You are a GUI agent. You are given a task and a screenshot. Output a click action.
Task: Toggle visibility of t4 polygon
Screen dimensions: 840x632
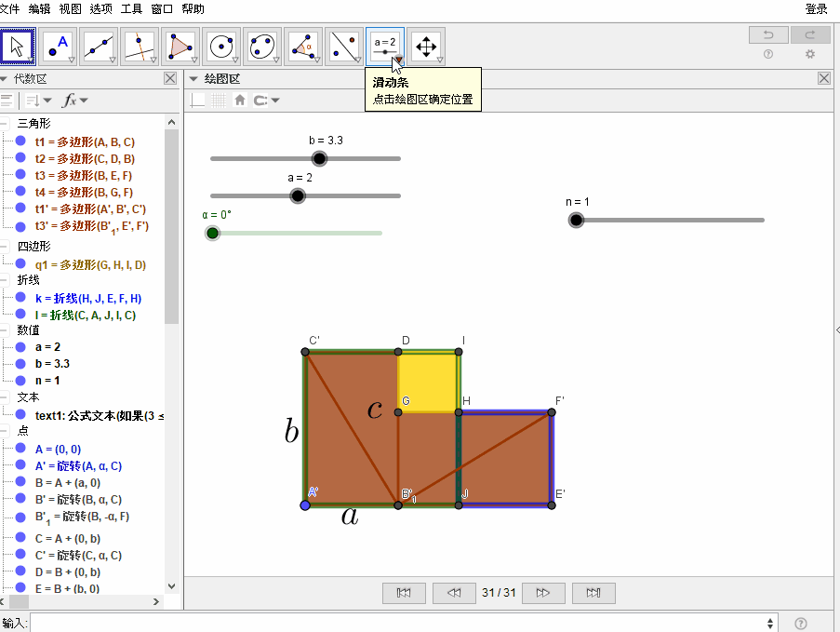(20, 192)
